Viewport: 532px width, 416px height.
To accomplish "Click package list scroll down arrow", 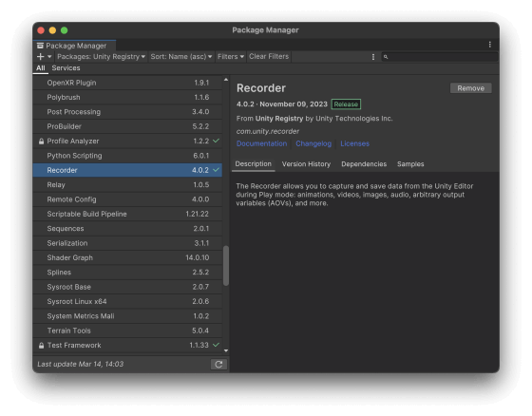I will click(x=226, y=350).
